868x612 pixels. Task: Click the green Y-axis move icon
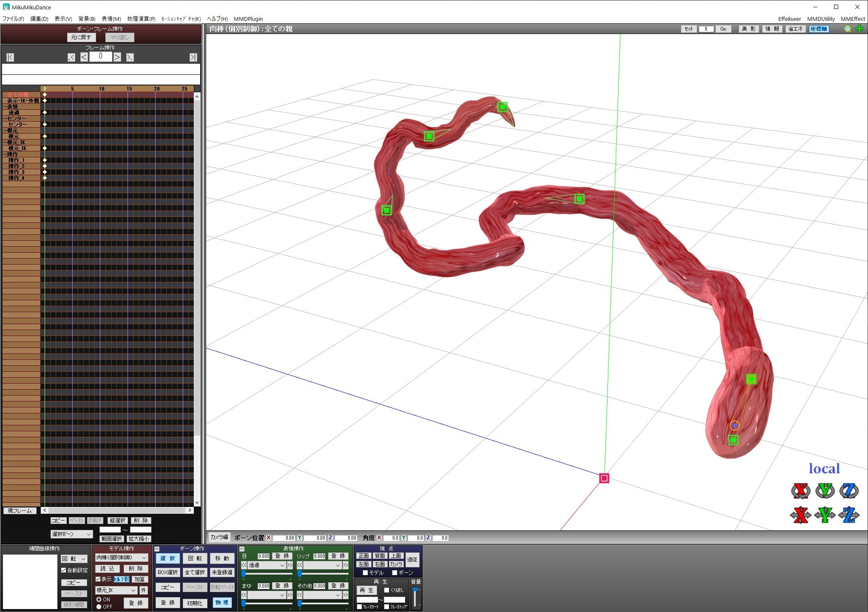tap(825, 515)
